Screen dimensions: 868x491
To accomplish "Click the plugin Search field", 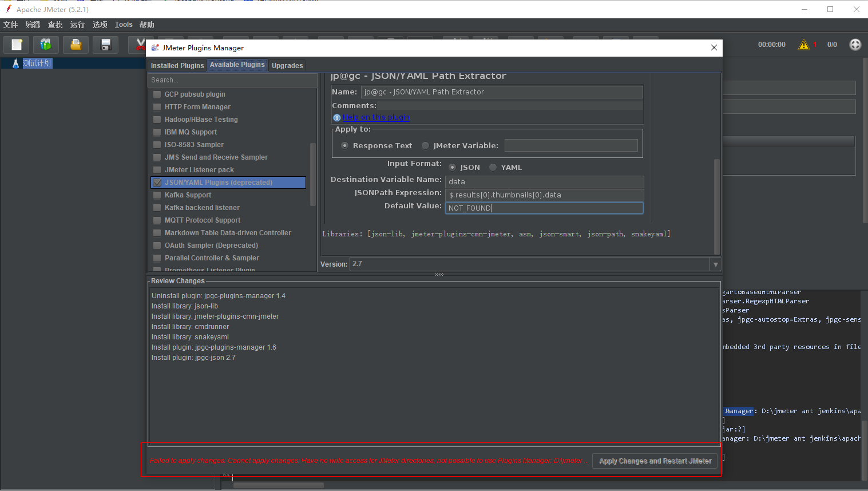I will tap(232, 80).
